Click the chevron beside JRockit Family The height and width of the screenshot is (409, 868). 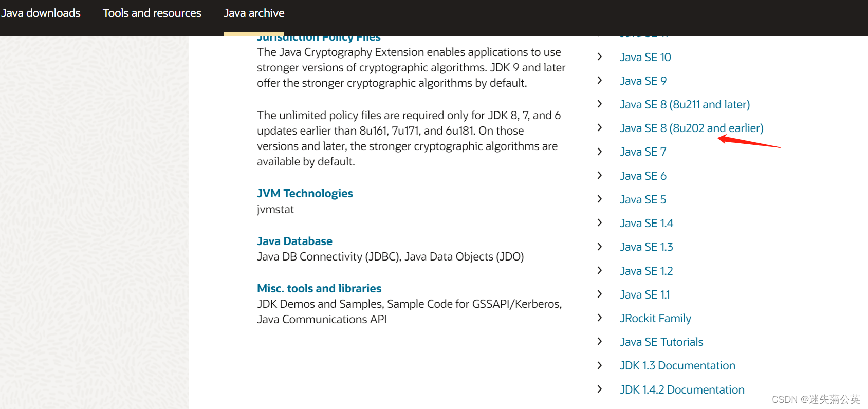click(x=599, y=318)
